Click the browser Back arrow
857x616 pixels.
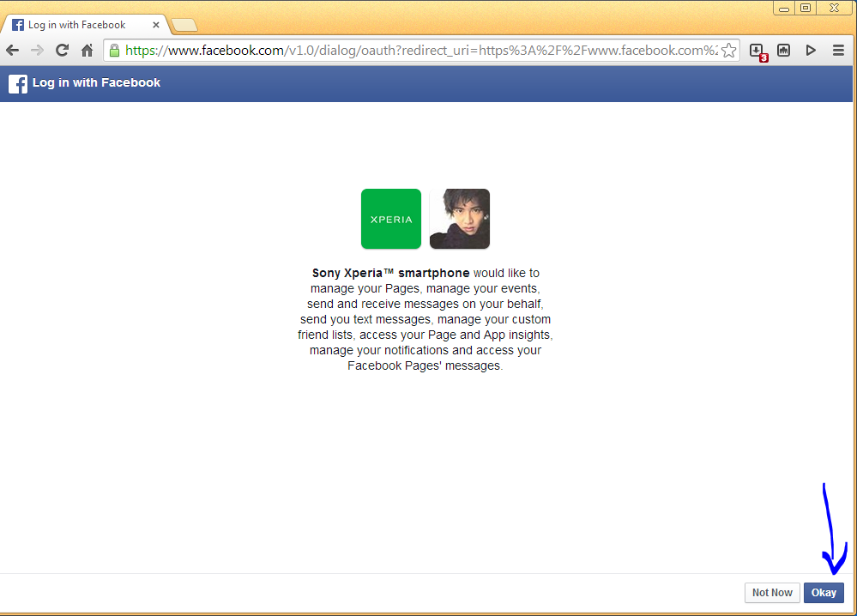coord(13,51)
